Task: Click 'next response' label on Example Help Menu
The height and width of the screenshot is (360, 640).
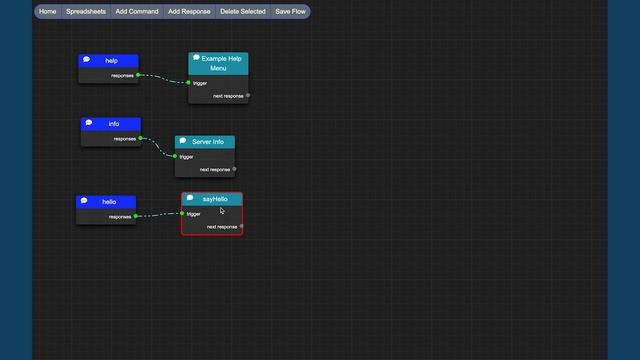Action: [x=228, y=96]
